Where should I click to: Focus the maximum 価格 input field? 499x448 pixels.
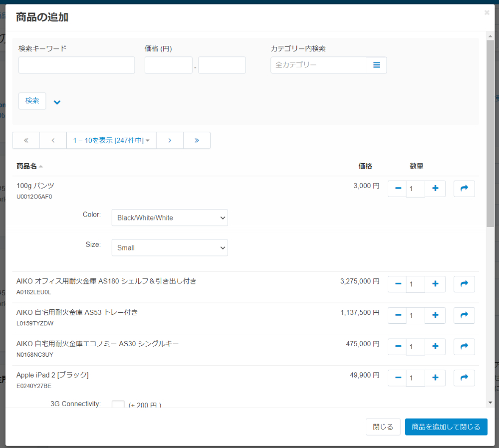click(x=222, y=65)
